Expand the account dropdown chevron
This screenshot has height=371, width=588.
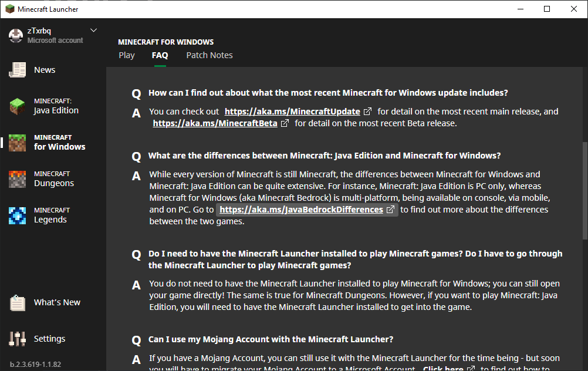coord(93,31)
